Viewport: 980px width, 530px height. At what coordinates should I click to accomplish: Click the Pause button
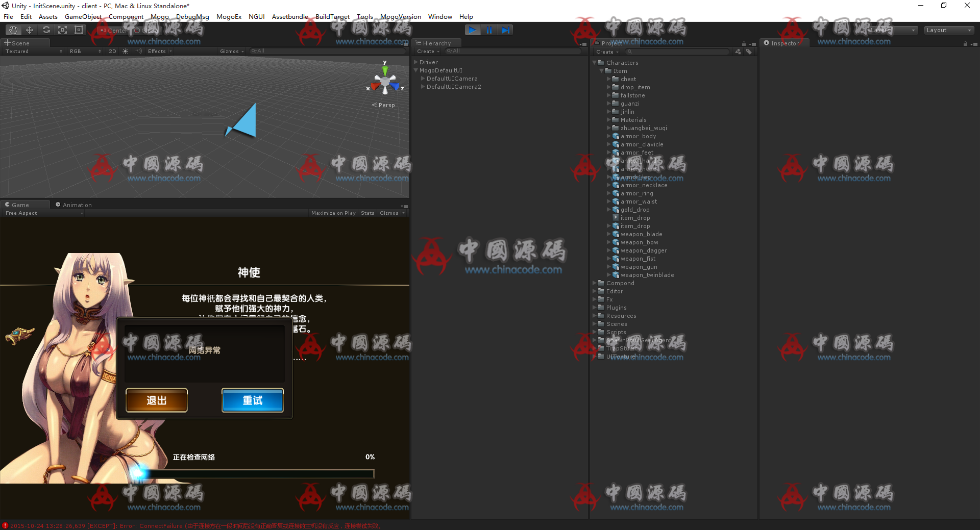(x=489, y=30)
